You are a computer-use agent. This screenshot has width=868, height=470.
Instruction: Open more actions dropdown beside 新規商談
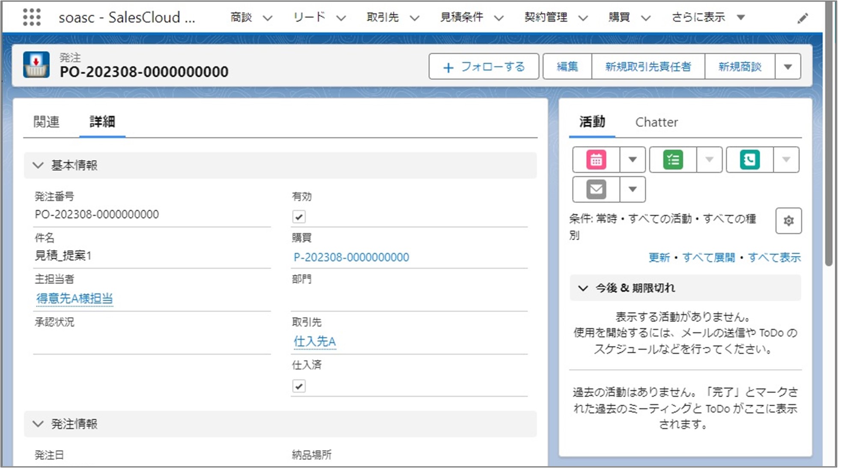tap(787, 67)
